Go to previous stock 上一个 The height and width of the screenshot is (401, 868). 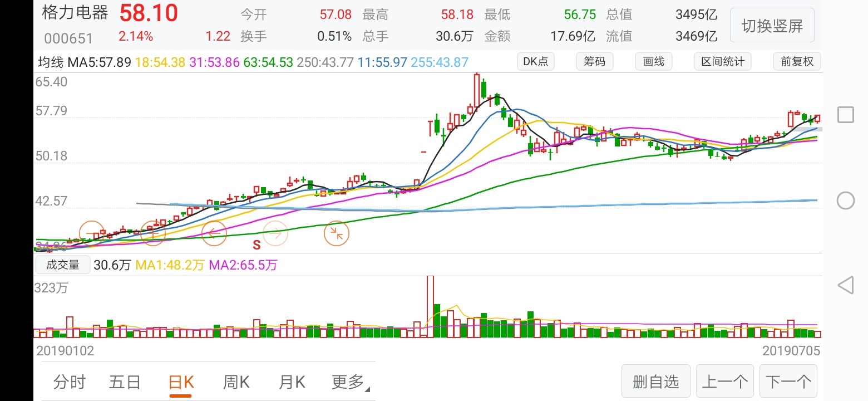pyautogui.click(x=725, y=382)
